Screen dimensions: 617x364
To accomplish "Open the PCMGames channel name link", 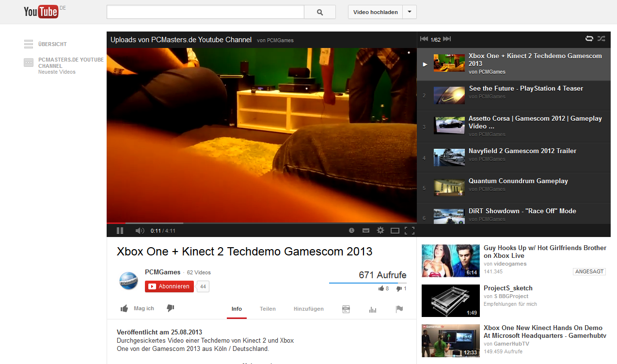I will pyautogui.click(x=162, y=272).
